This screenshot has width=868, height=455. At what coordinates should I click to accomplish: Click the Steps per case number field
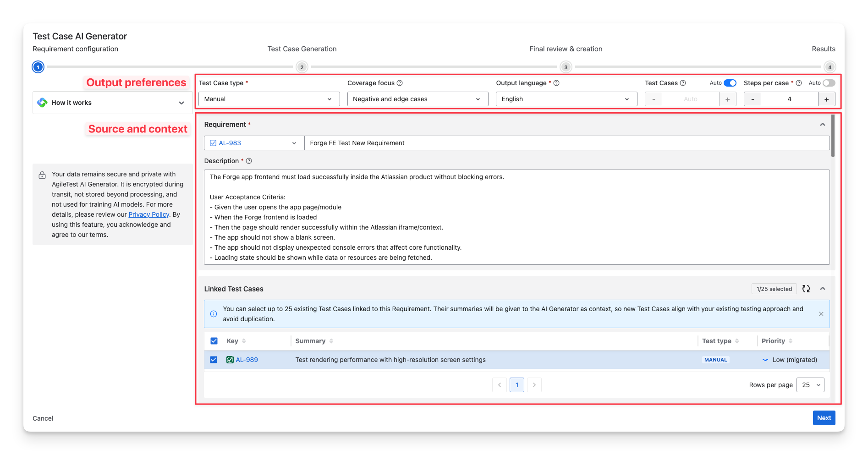pyautogui.click(x=790, y=99)
